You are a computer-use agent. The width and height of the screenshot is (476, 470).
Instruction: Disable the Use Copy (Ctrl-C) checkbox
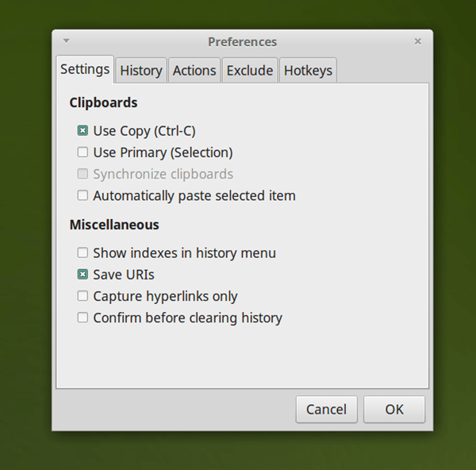click(83, 131)
